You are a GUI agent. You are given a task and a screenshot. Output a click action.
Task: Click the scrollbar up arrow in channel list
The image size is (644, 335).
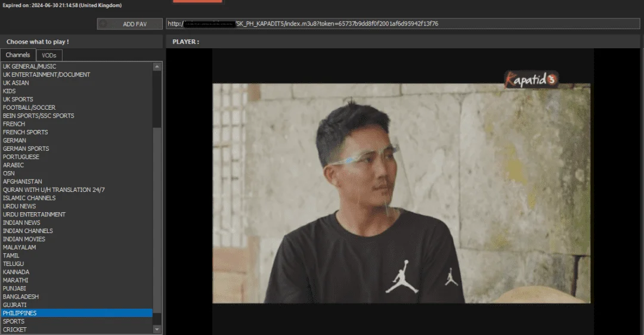pos(157,67)
